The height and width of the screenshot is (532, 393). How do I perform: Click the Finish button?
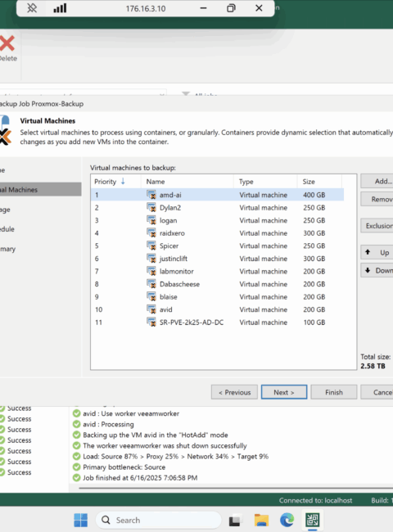pos(334,392)
